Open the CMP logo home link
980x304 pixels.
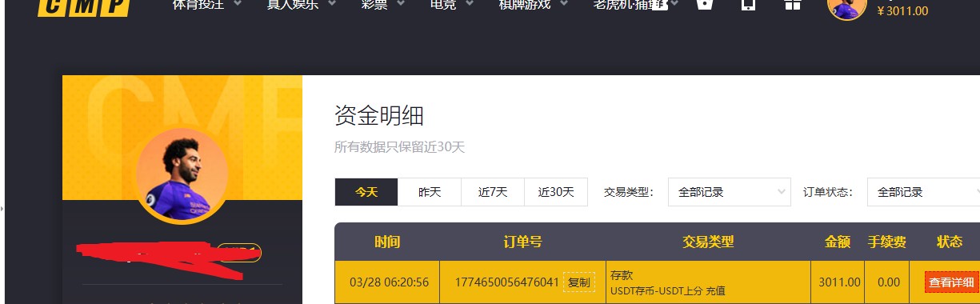pyautogui.click(x=83, y=8)
